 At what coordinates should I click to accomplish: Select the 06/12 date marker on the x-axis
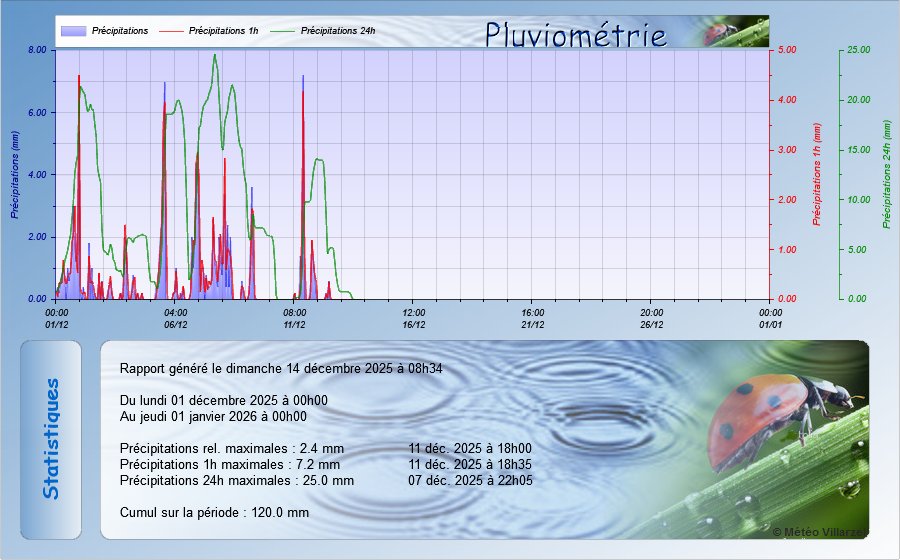coord(176,324)
